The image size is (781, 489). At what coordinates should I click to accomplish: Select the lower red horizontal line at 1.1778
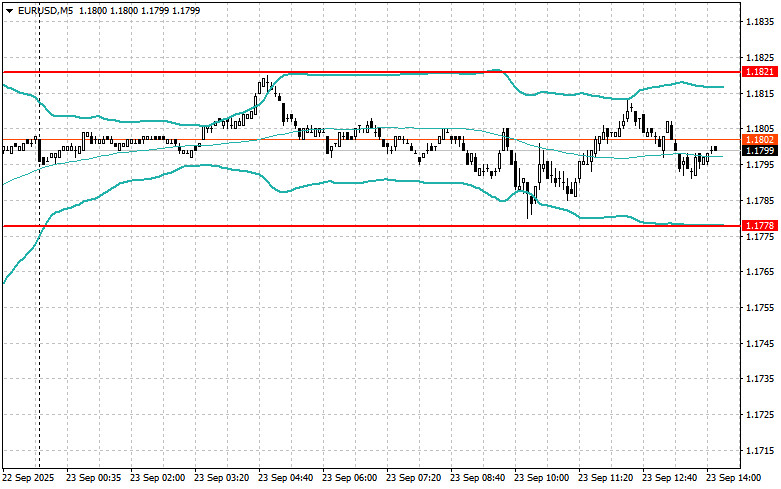(372, 226)
